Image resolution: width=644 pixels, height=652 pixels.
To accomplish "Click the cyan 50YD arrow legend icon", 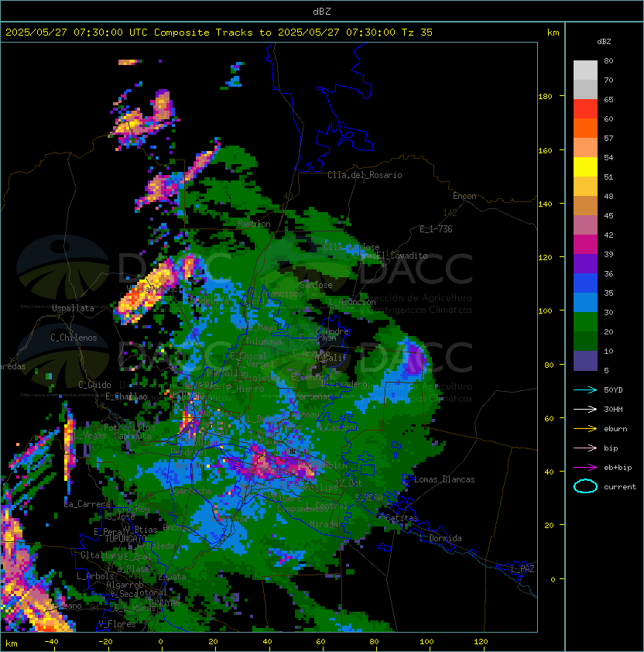I will click(x=585, y=389).
